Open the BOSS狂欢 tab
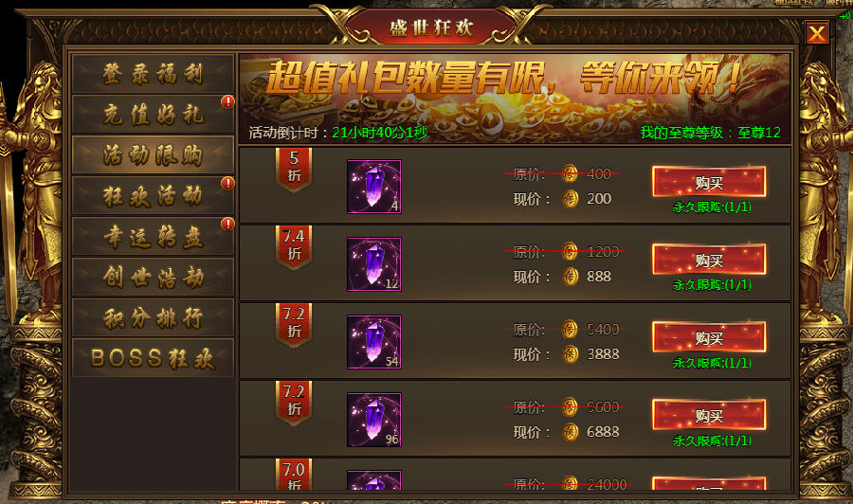 153,358
